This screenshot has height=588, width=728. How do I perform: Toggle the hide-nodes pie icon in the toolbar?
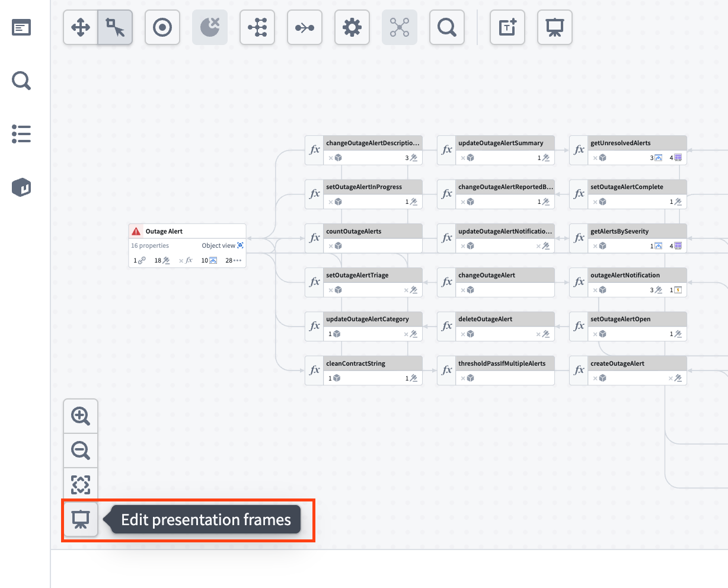209,27
